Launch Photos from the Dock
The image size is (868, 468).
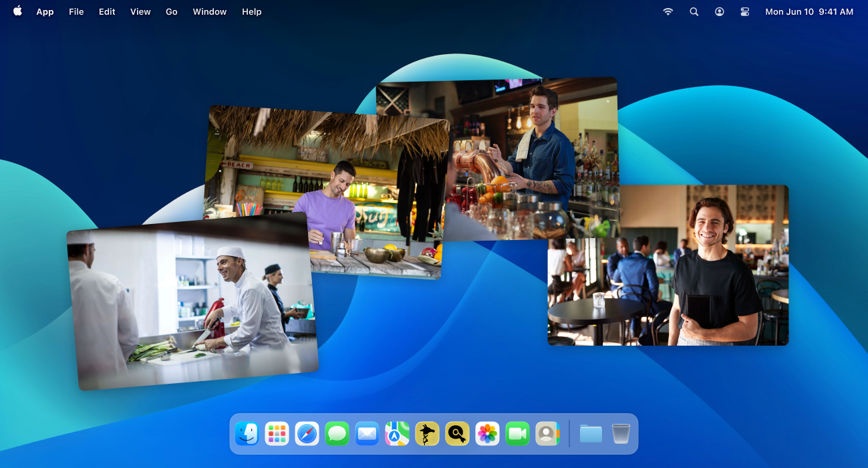click(487, 434)
